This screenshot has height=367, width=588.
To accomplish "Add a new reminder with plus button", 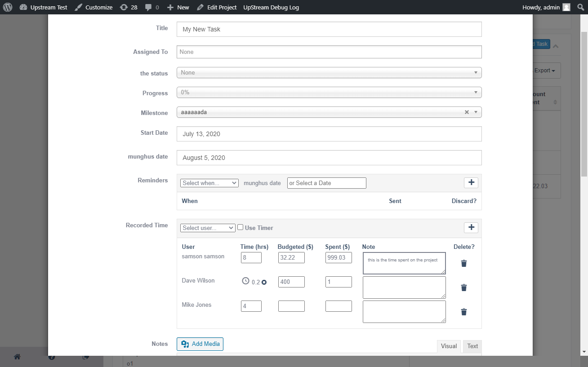I will pyautogui.click(x=471, y=182).
